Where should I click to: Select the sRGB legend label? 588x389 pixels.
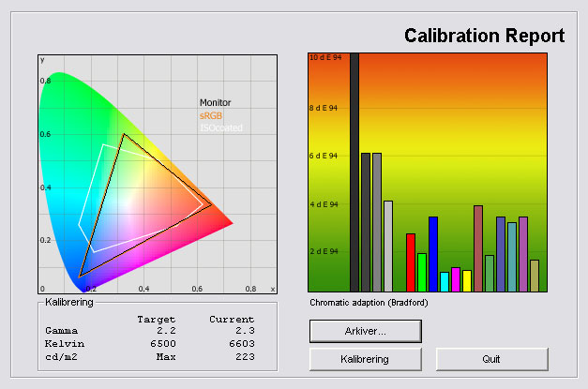[x=211, y=116]
